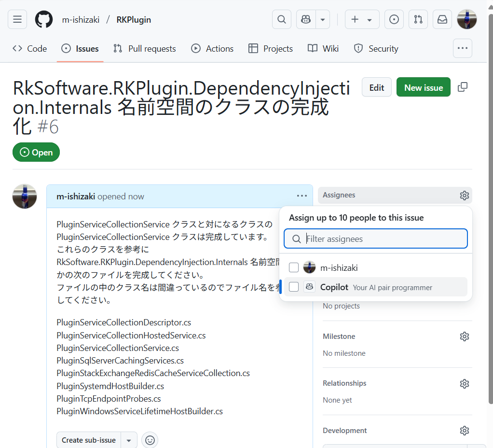493x448 pixels.
Task: Switch to the Pull requests tab
Action: pyautogui.click(x=145, y=49)
